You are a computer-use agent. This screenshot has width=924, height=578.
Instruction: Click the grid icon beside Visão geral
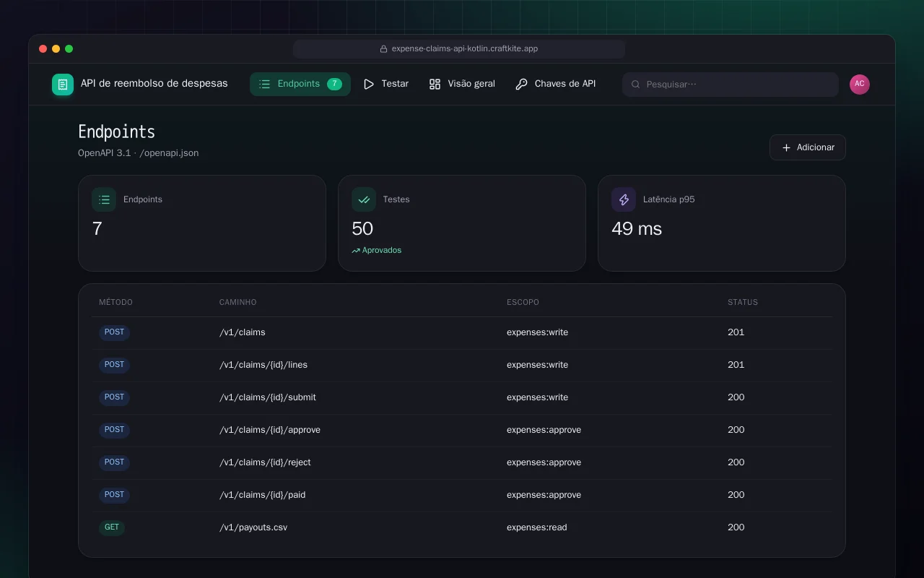point(435,84)
